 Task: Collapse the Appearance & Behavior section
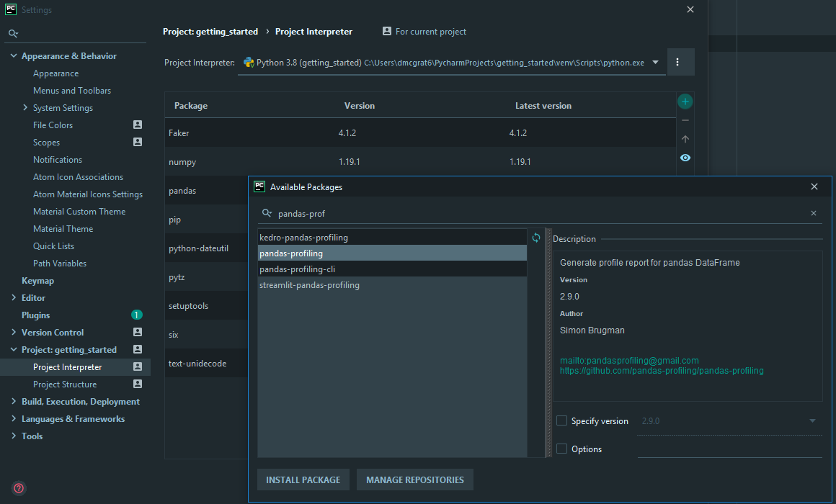click(14, 56)
